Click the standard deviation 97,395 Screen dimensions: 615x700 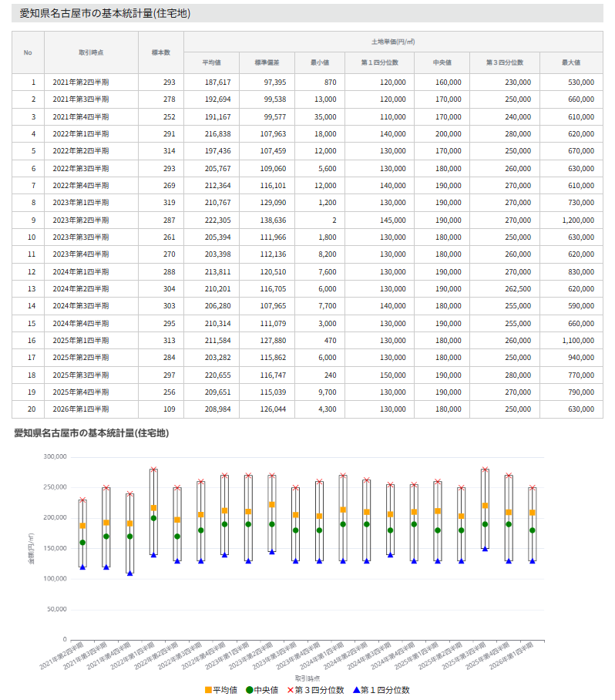pos(275,82)
